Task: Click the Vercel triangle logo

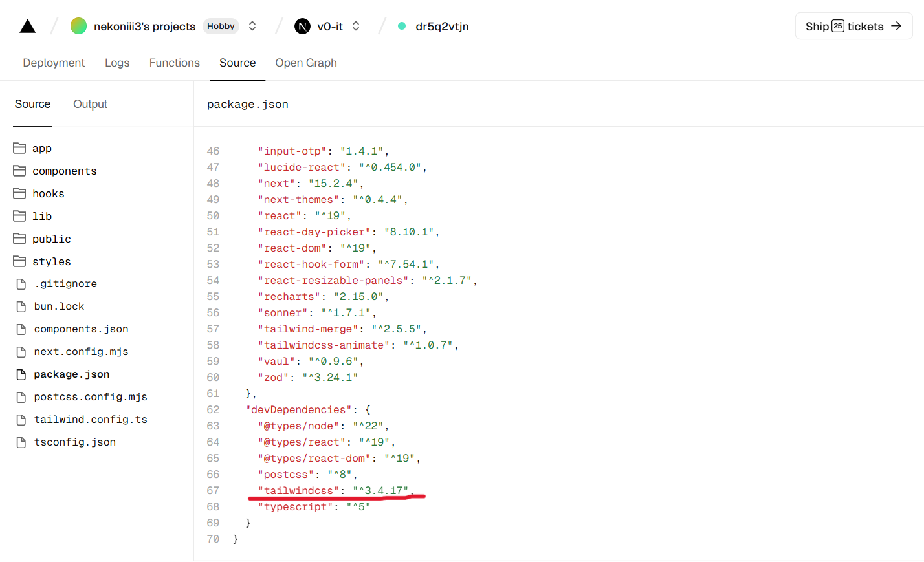Action: pyautogui.click(x=28, y=26)
